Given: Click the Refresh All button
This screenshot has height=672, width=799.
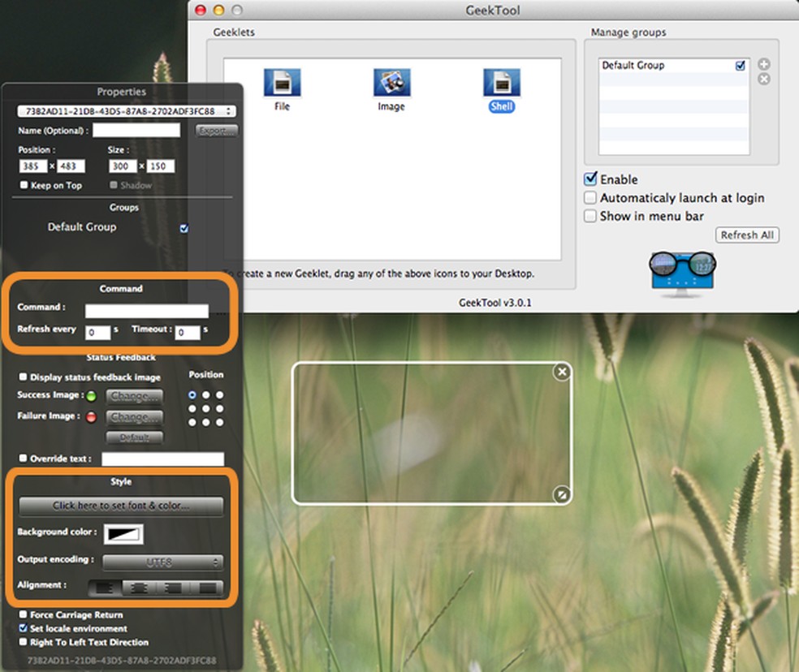Looking at the screenshot, I should tap(747, 235).
